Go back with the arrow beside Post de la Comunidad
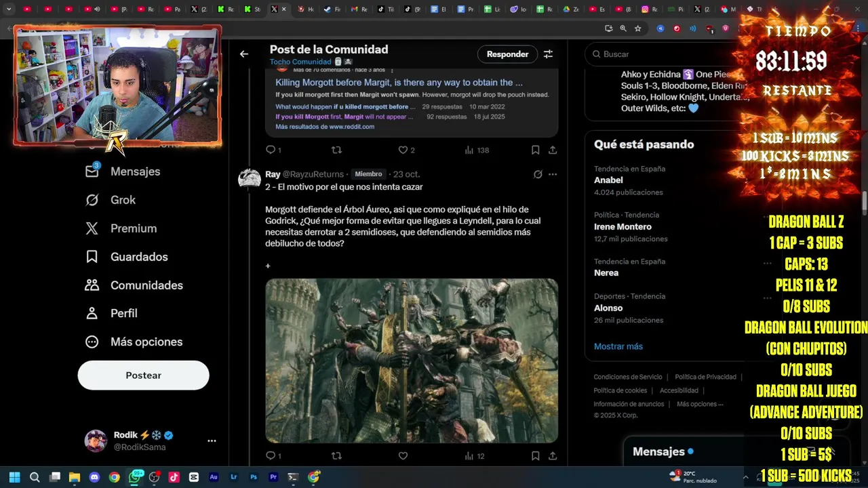868x488 pixels. coord(244,54)
